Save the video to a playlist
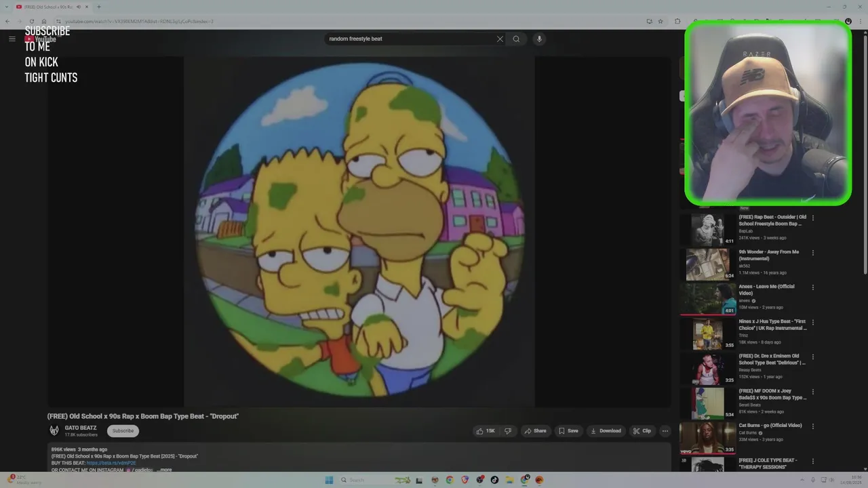Image resolution: width=868 pixels, height=488 pixels. 568,430
